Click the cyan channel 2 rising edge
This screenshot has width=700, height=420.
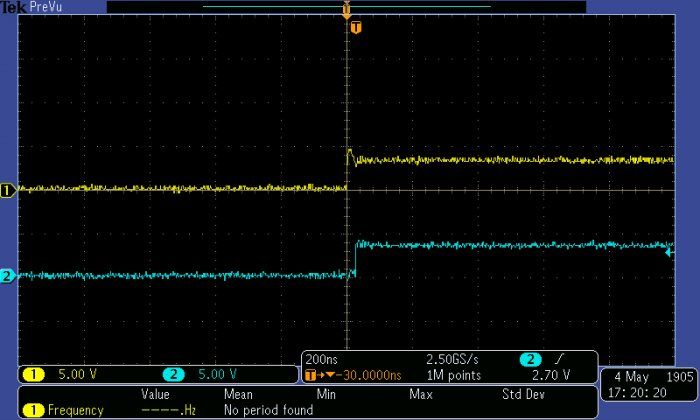coord(356,258)
